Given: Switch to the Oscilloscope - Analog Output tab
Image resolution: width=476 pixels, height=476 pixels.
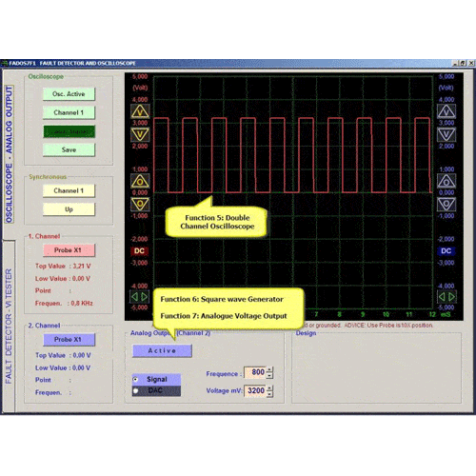Looking at the screenshot, I should click(9, 154).
